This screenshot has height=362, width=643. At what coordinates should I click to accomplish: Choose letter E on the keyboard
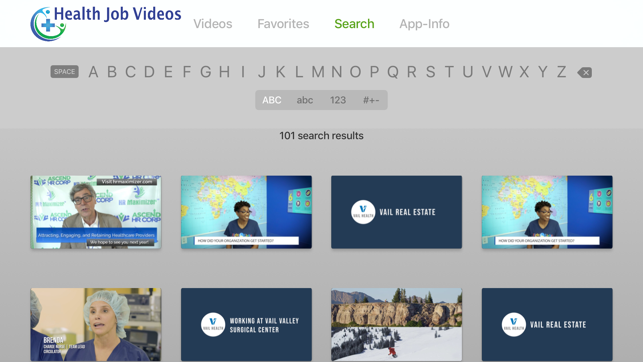pos(168,72)
